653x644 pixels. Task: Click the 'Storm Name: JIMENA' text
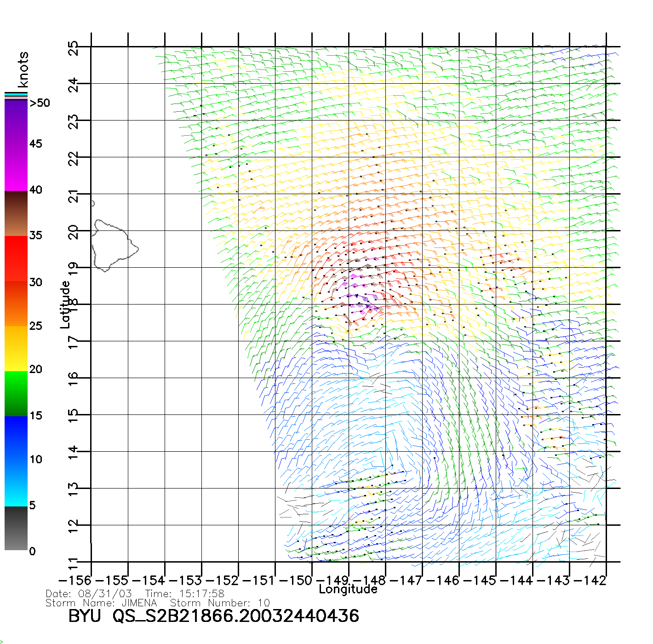click(x=101, y=603)
